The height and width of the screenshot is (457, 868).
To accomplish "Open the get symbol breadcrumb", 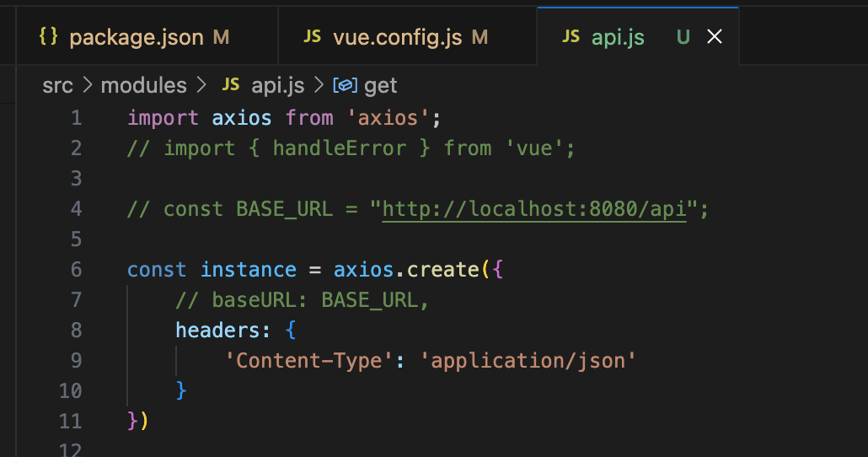I will click(x=380, y=86).
